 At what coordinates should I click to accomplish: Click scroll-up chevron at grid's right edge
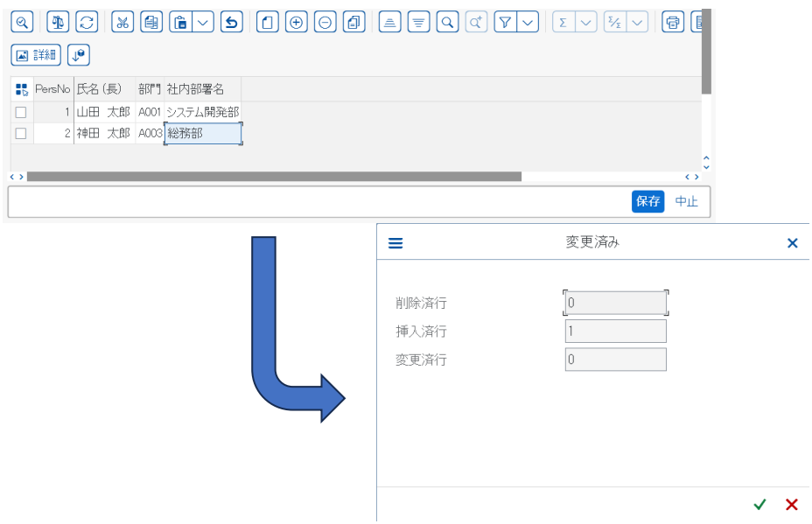pos(706,158)
